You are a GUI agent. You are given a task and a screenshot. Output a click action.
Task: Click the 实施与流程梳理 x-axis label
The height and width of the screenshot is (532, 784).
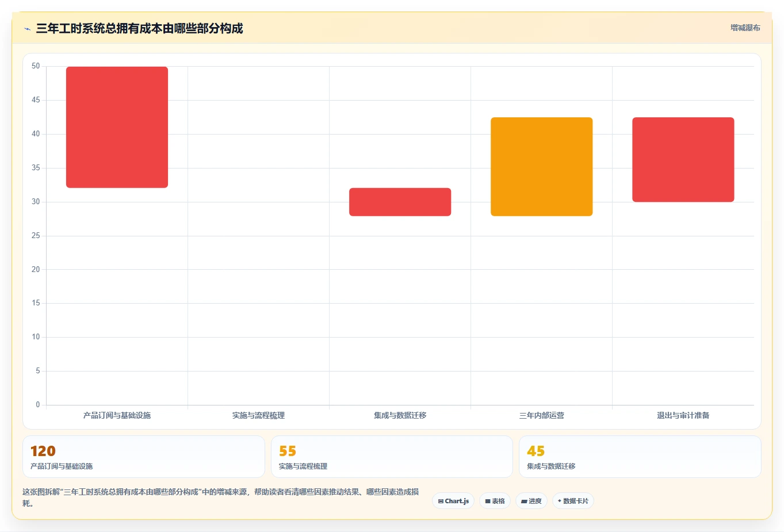coord(258,415)
